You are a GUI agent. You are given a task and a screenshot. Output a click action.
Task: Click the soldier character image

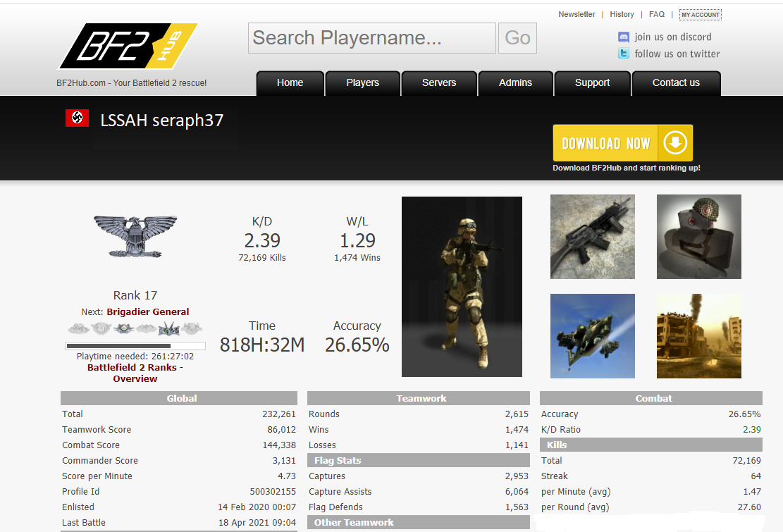tap(462, 287)
